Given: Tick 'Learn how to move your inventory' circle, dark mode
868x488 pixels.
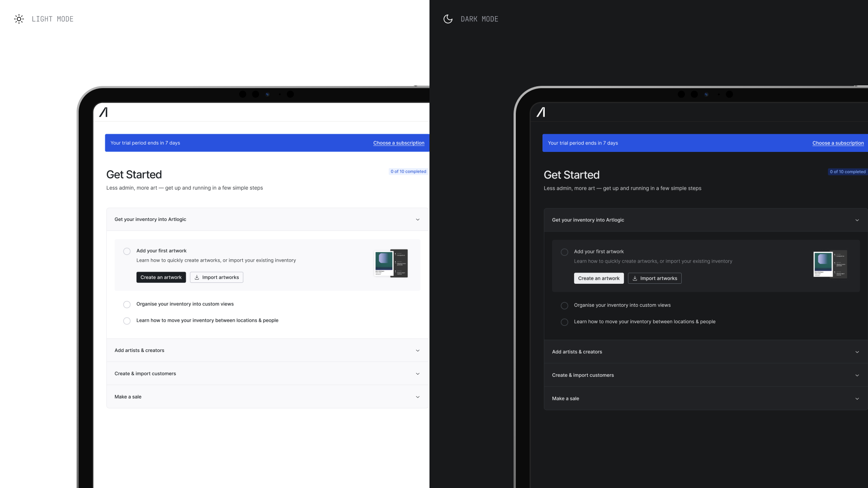Looking at the screenshot, I should pyautogui.click(x=565, y=322).
